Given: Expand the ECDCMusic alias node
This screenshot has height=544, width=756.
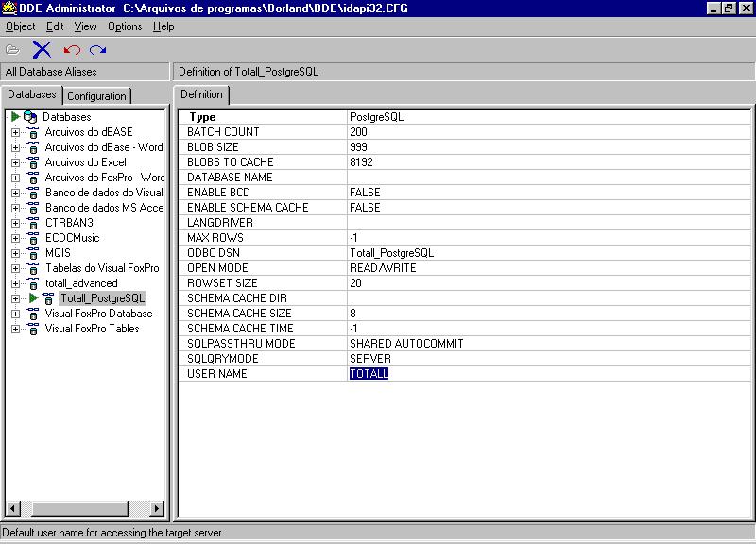Looking at the screenshot, I should coord(15,238).
